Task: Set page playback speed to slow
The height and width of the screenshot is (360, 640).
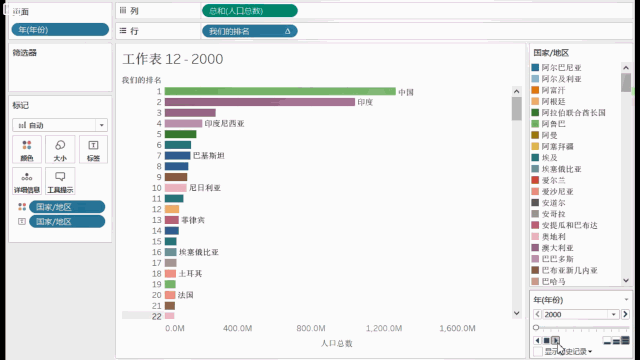Action: (607, 340)
